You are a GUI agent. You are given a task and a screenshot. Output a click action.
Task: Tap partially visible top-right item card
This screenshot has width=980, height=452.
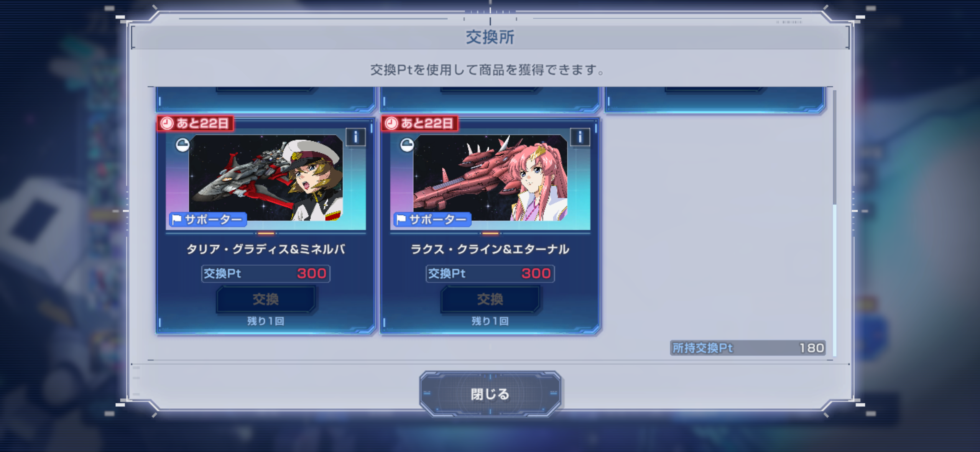pos(714,100)
